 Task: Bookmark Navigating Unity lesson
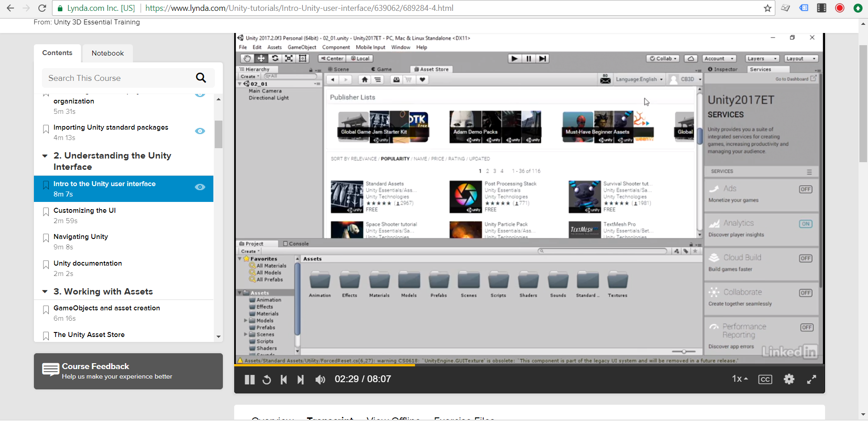[x=46, y=238]
